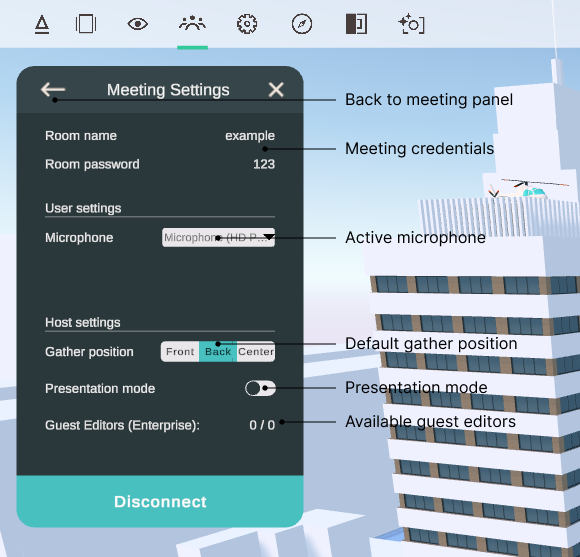Click the 'Room name' label
Image resolution: width=580 pixels, height=557 pixels.
pyautogui.click(x=81, y=136)
